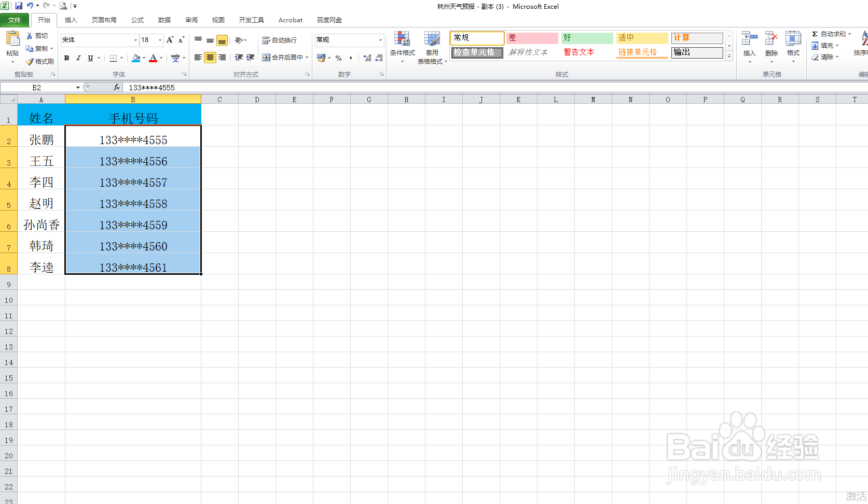The height and width of the screenshot is (504, 868).
Task: Expand the cell styles gallery
Action: (729, 57)
